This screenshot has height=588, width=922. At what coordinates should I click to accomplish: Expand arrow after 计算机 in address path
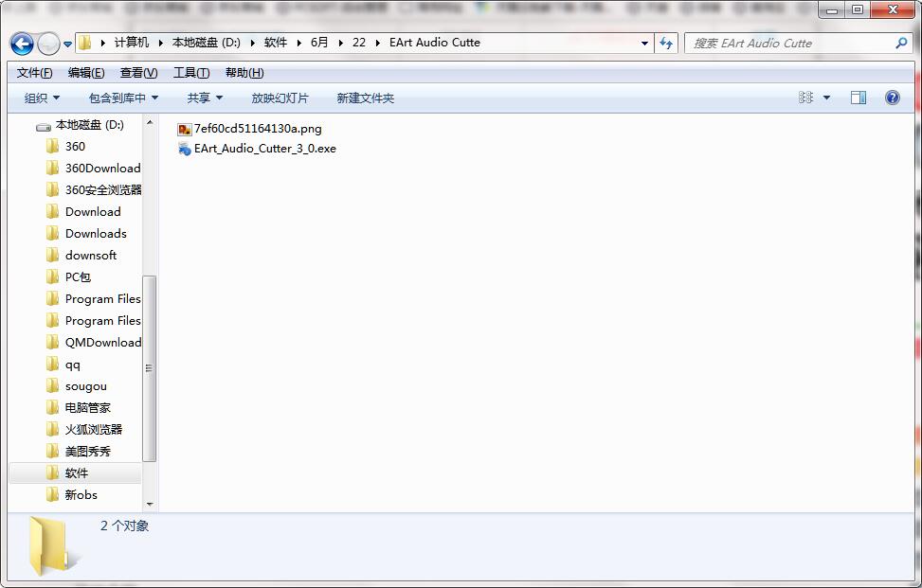[x=160, y=43]
